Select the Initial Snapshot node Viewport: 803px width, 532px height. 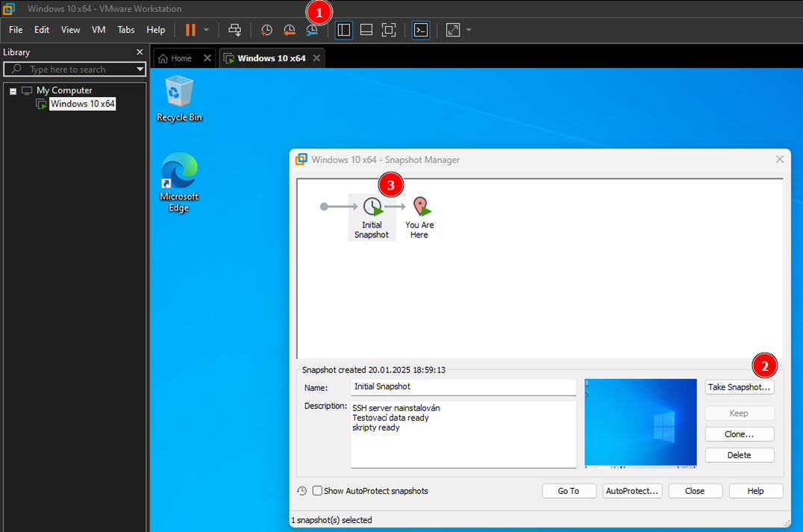coord(372,216)
